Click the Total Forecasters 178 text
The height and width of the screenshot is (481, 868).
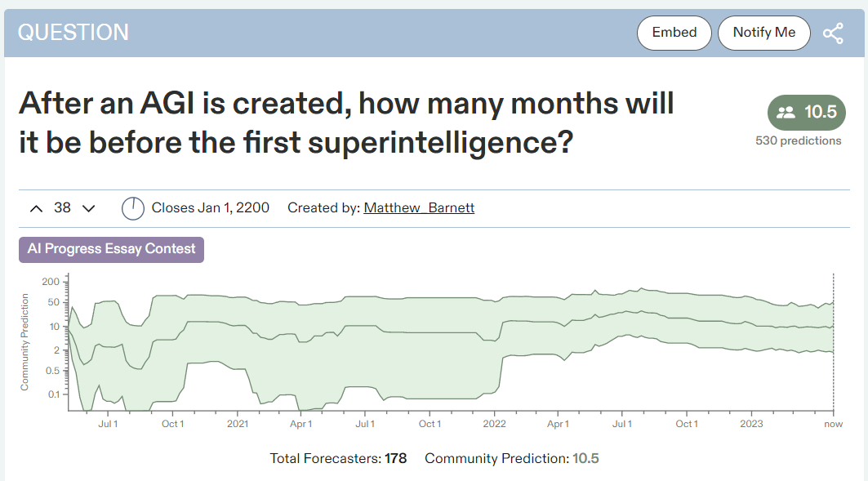click(338, 458)
